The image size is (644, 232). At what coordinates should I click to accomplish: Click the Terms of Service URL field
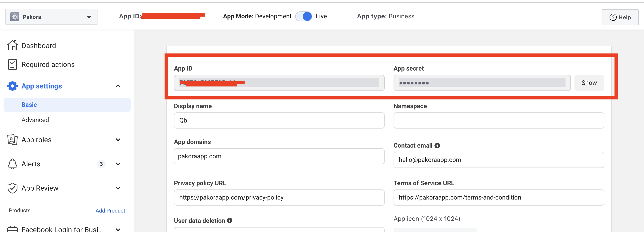pyautogui.click(x=498, y=198)
